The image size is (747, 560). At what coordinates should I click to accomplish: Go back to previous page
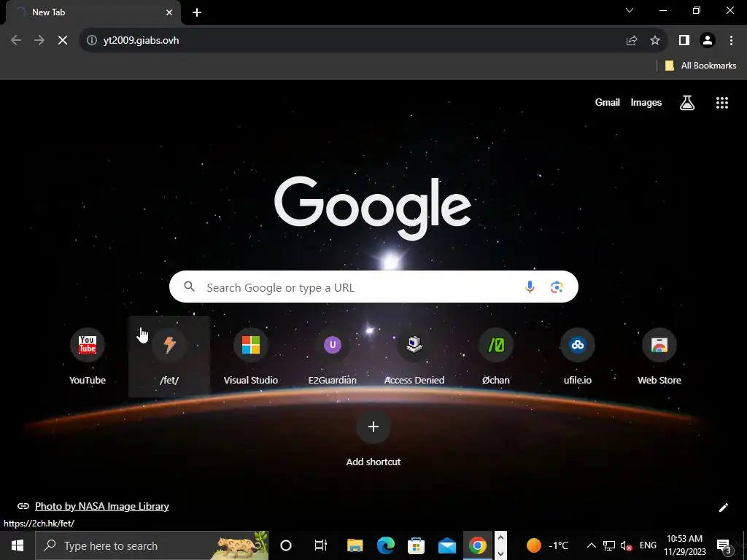[16, 41]
